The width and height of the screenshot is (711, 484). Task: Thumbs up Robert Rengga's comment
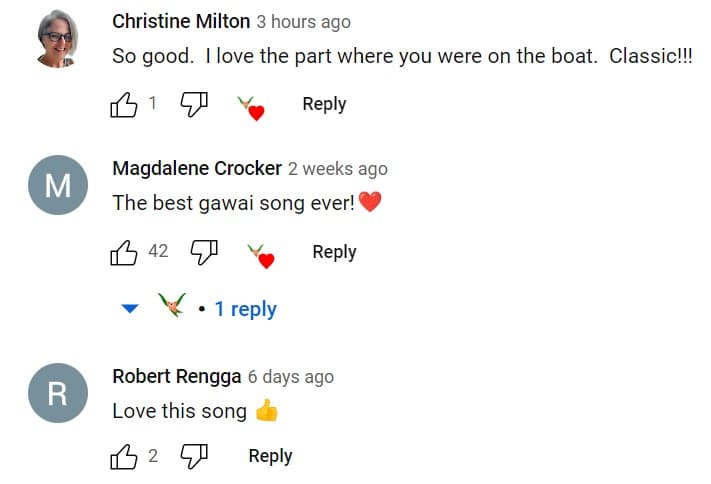tap(124, 456)
